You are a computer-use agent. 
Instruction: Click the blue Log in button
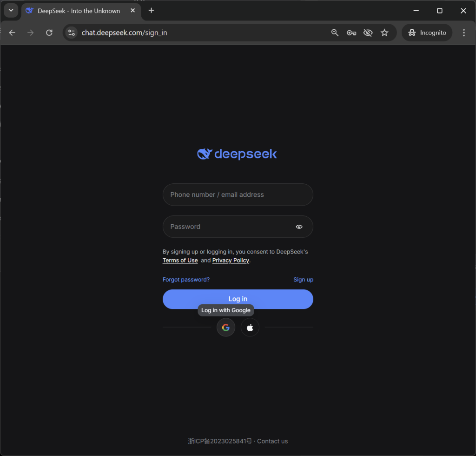[238, 299]
